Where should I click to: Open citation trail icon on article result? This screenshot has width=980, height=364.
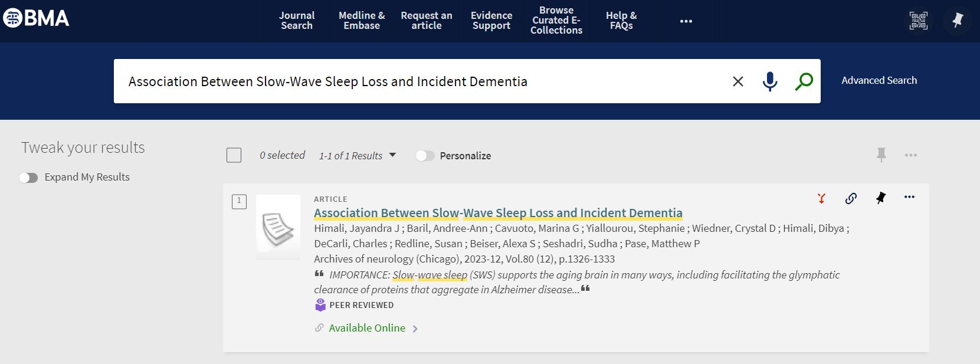tap(821, 198)
